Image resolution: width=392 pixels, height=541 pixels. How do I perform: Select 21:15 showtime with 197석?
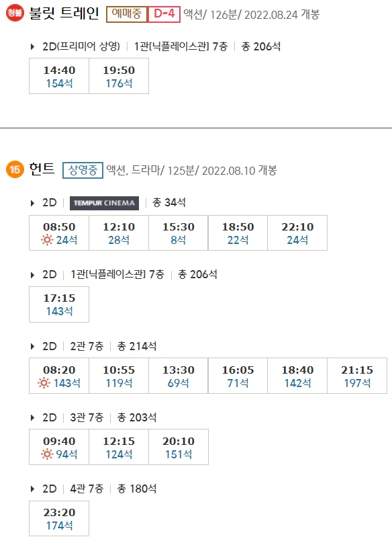tap(357, 376)
